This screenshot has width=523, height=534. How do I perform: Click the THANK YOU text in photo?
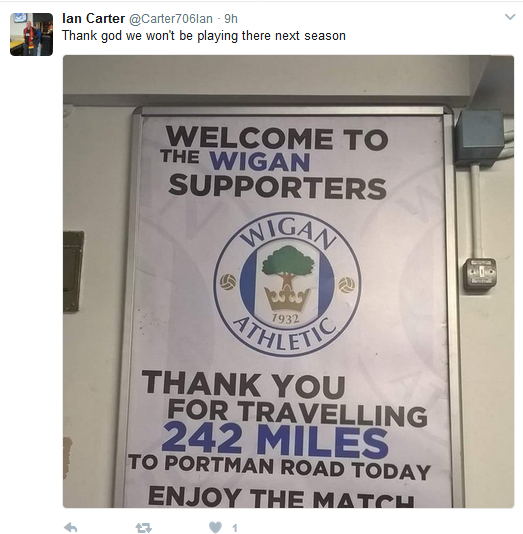coord(243,386)
